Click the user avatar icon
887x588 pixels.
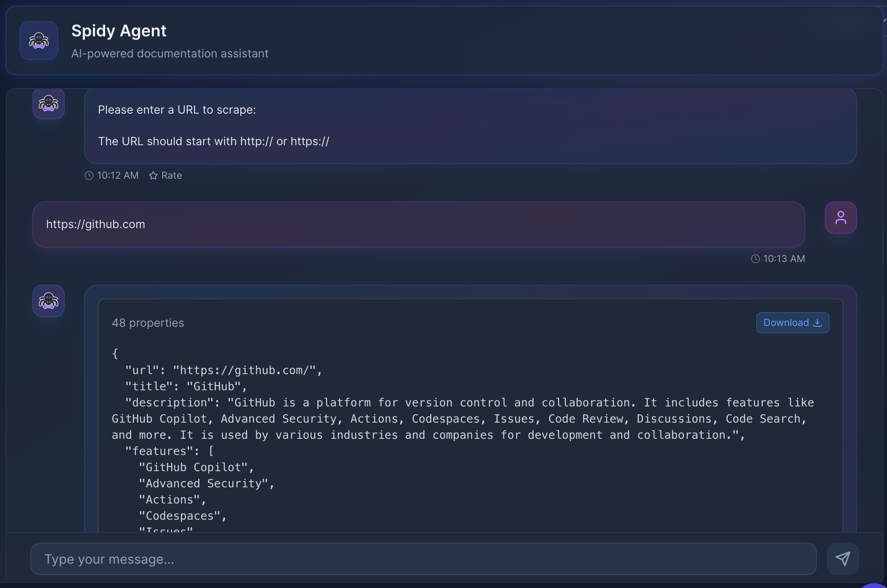840,218
